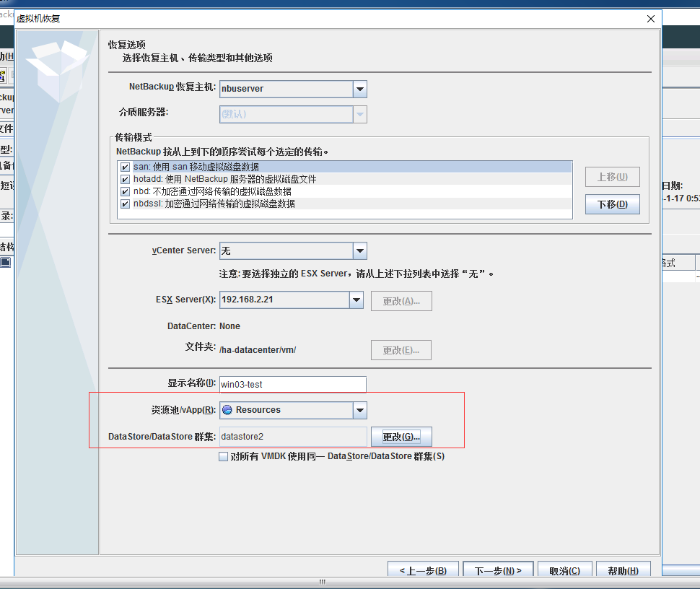Screen dimensions: 700x589
Task: Click the 上移(U) move up button
Action: [613, 177]
